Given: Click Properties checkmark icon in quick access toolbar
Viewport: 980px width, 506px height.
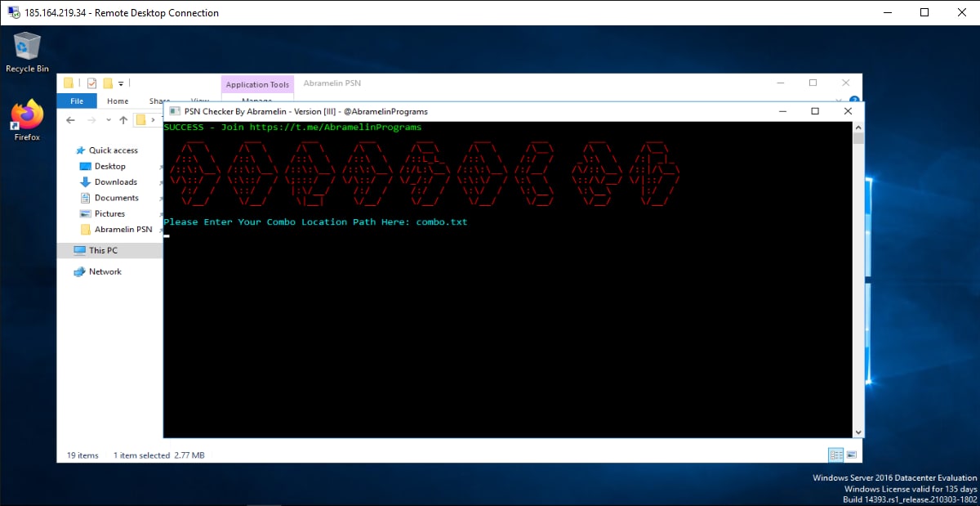Looking at the screenshot, I should (x=91, y=83).
